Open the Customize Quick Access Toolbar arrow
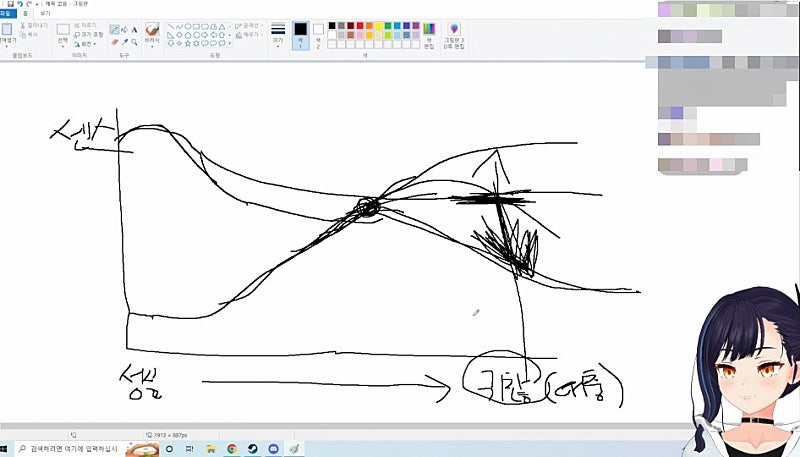 (38, 4)
